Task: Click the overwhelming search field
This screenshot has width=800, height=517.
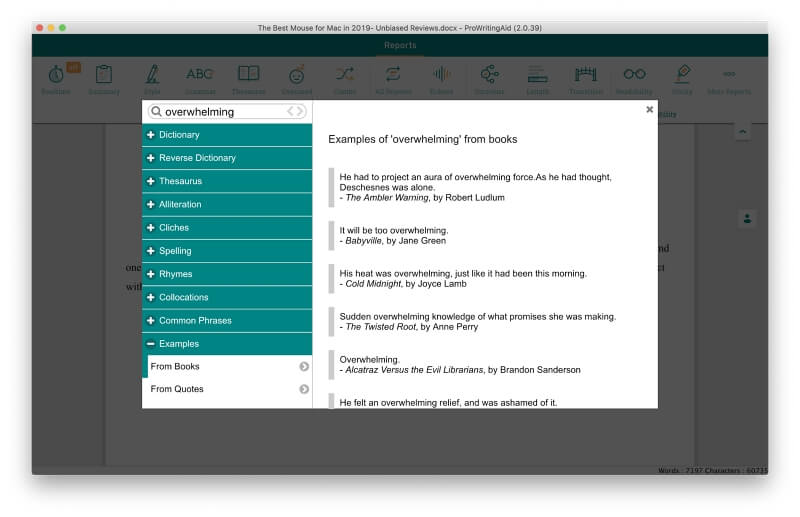Action: coord(227,111)
